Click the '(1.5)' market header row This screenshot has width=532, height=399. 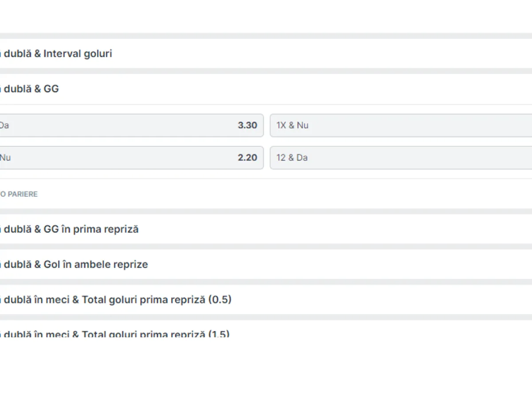[x=218, y=333]
